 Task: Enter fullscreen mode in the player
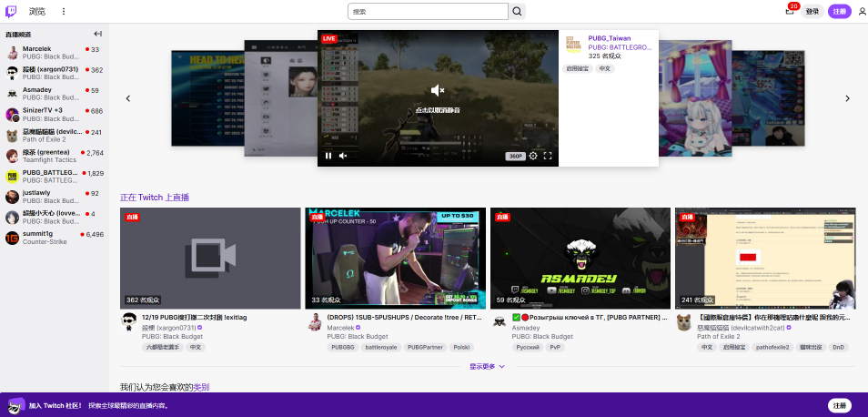point(548,156)
